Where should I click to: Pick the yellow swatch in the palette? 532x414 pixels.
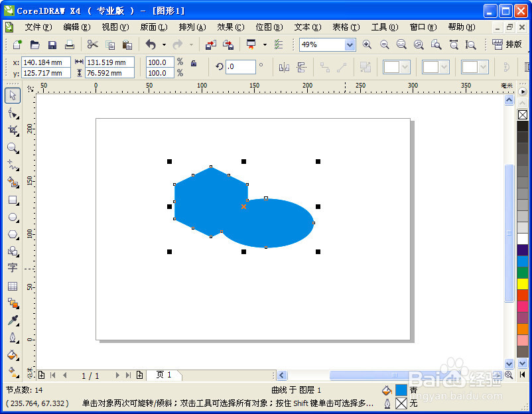(x=523, y=284)
